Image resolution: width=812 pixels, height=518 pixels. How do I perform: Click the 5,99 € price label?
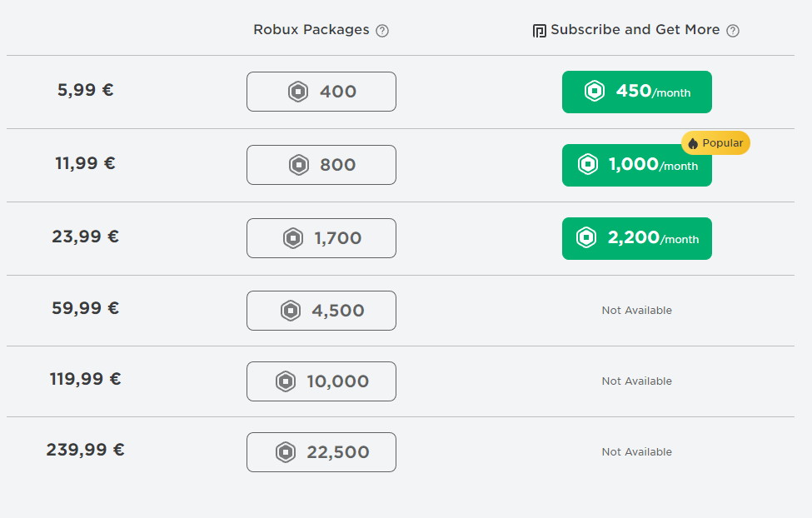point(85,90)
